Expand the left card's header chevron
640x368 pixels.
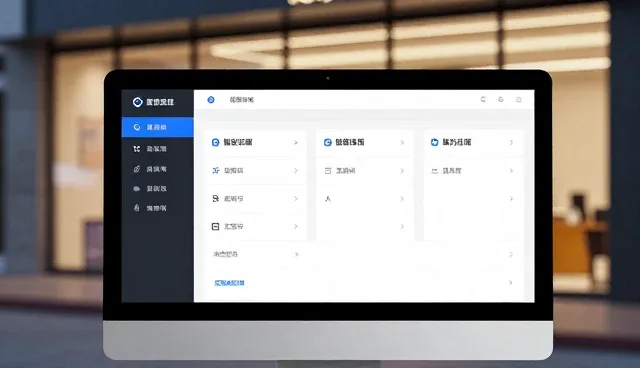click(296, 142)
